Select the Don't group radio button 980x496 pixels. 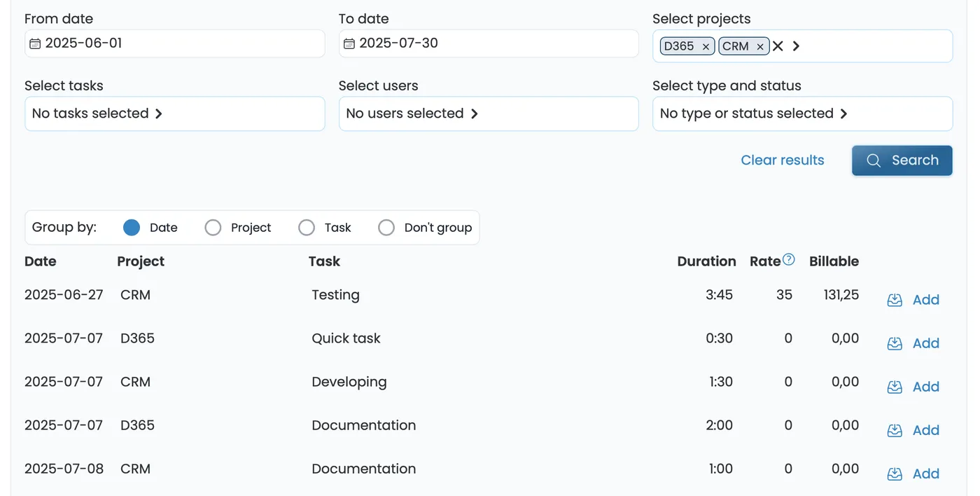[x=386, y=228]
